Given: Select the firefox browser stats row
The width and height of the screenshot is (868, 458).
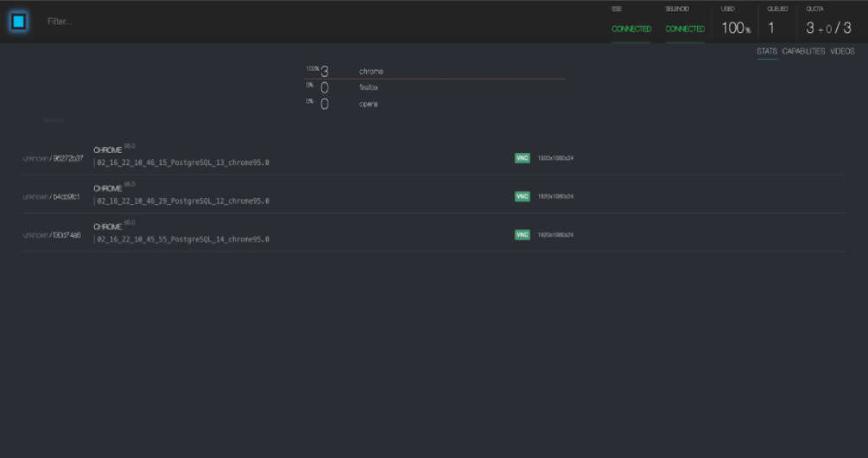Looking at the screenshot, I should pos(369,88).
